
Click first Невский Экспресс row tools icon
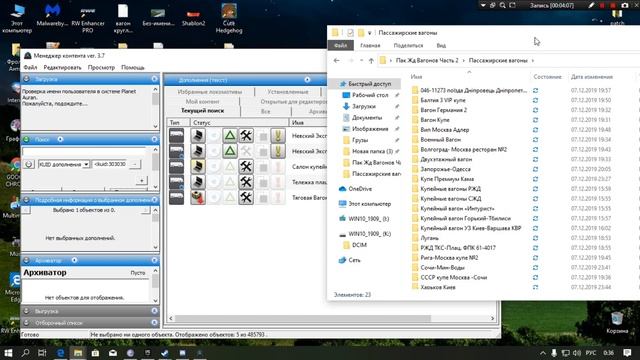246,135
